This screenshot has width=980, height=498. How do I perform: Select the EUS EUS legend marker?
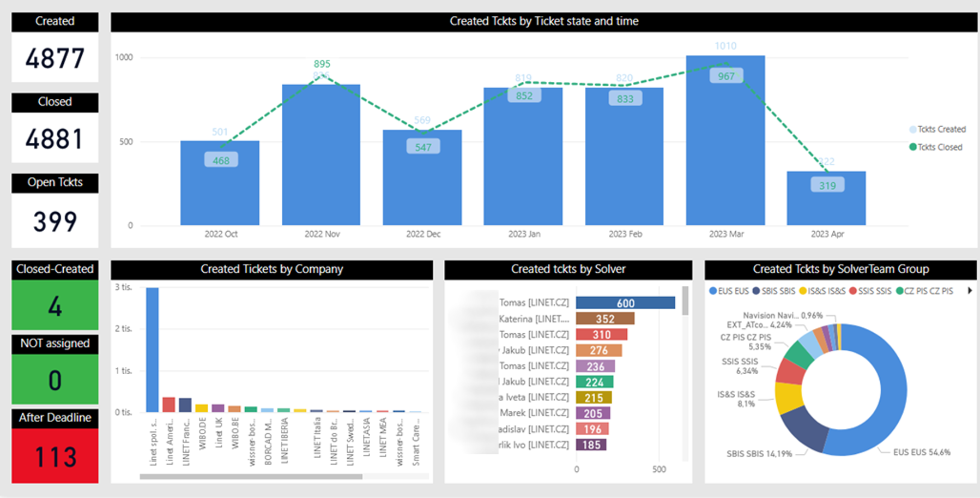[713, 291]
